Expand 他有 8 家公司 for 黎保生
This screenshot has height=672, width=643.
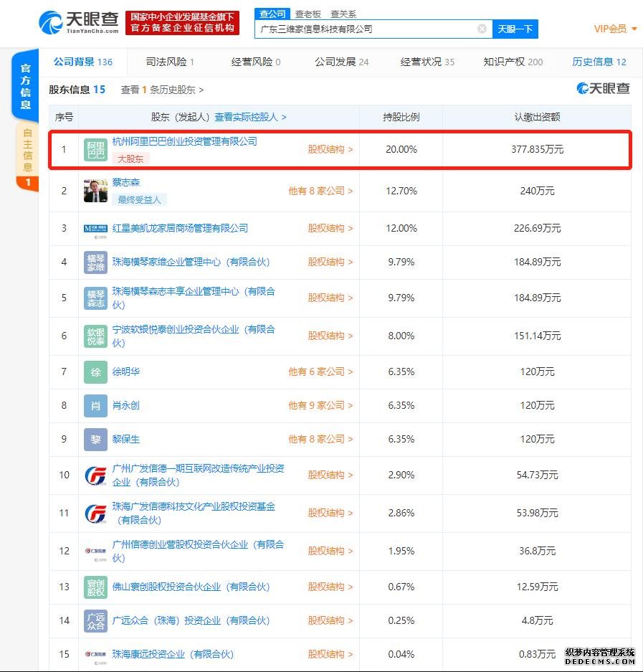[320, 440]
